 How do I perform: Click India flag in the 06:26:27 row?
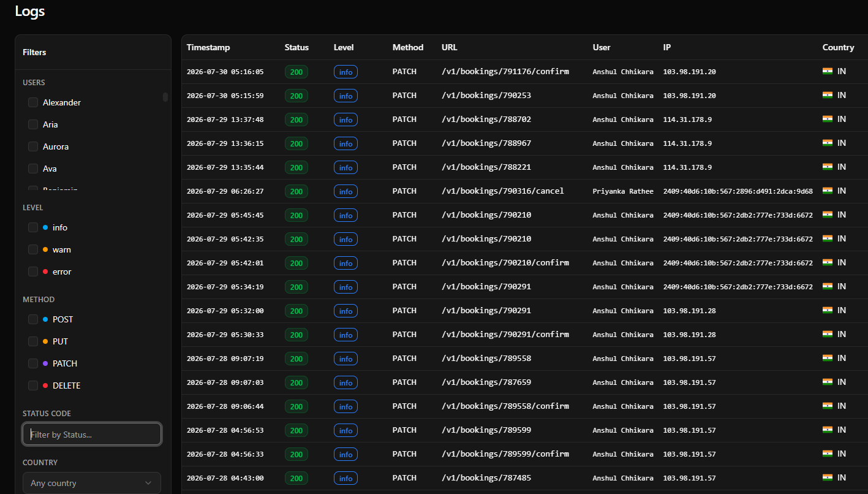click(828, 191)
